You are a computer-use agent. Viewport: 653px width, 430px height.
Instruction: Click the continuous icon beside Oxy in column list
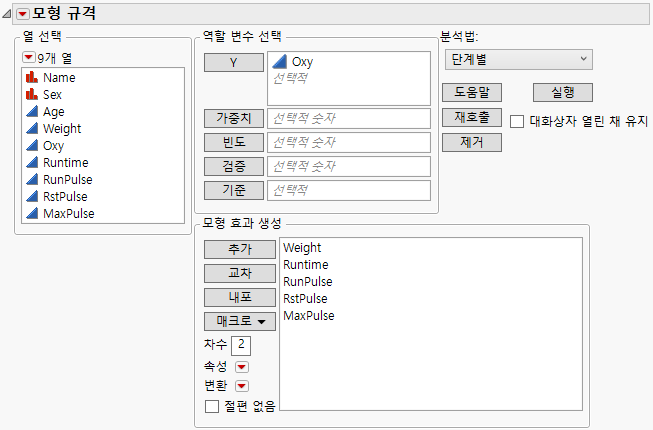[x=32, y=145]
